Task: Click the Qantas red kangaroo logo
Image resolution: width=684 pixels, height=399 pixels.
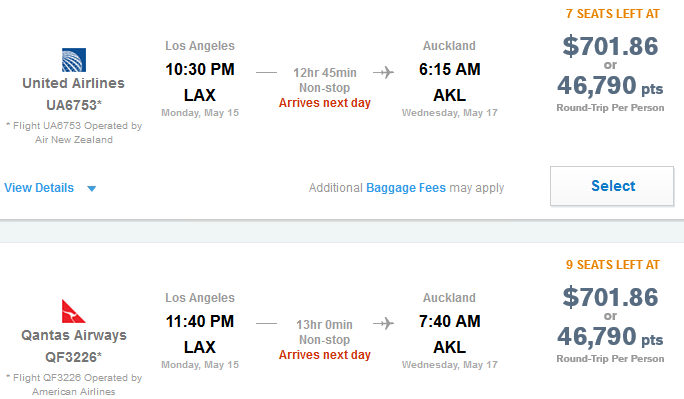Action: pos(73,311)
